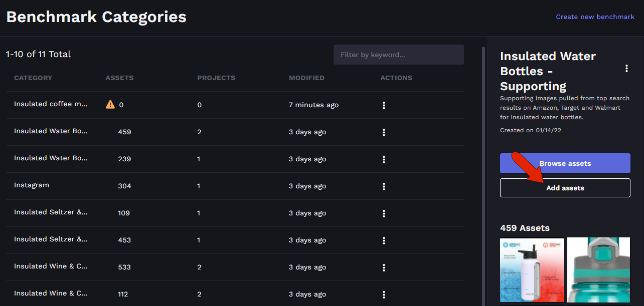Open teal bottle lid thumbnail
The width and height of the screenshot is (644, 306).
coord(598,270)
